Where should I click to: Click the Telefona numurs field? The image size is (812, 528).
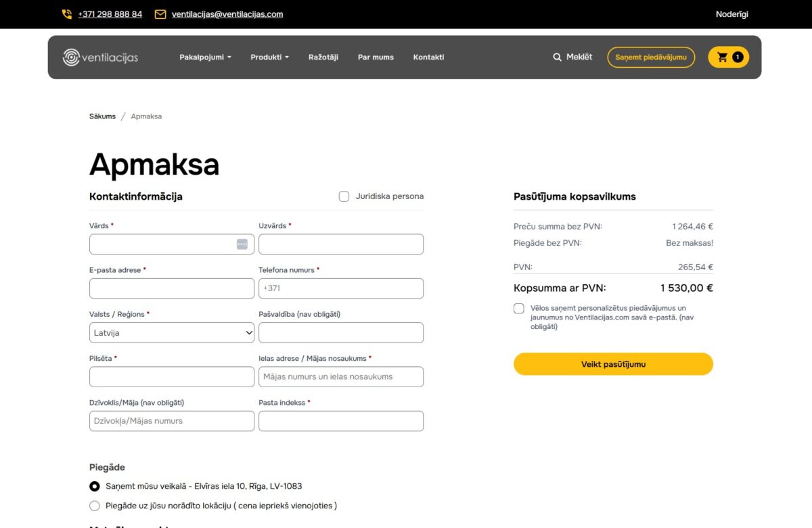tap(341, 288)
